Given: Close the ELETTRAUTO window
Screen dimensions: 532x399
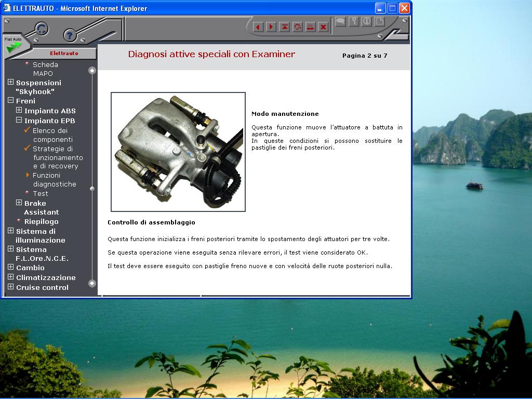Looking at the screenshot, I should (x=404, y=8).
